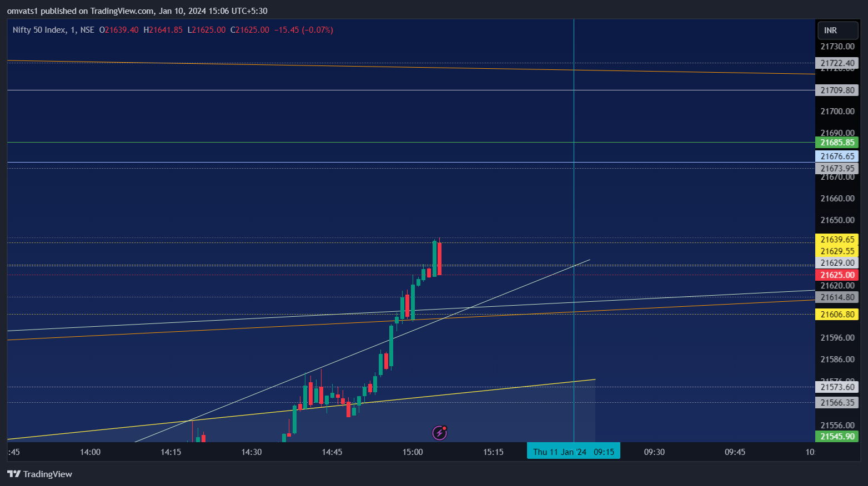This screenshot has height=486, width=868.
Task: Click the close value C21625.00
Action: [x=250, y=30]
